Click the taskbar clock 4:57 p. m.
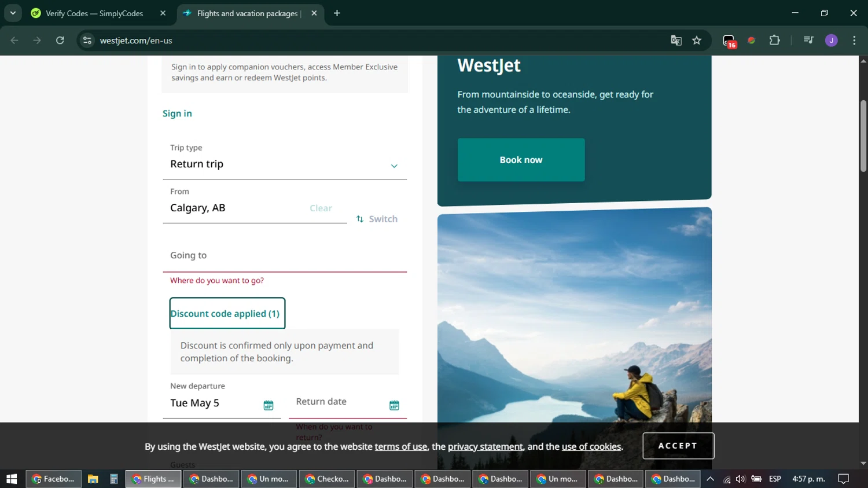 tap(808, 479)
